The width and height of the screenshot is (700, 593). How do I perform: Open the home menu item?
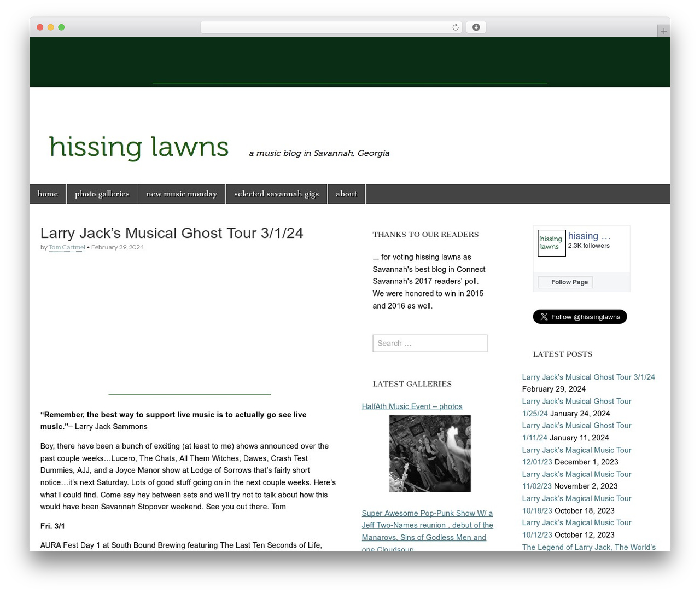tap(48, 194)
